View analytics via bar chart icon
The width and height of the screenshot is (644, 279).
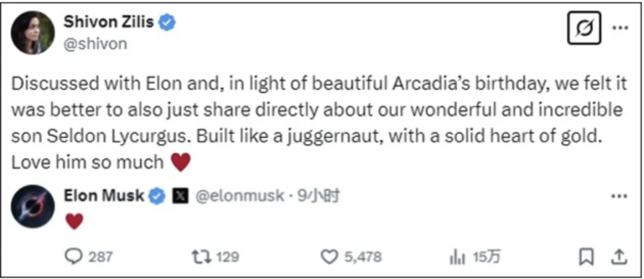click(457, 256)
